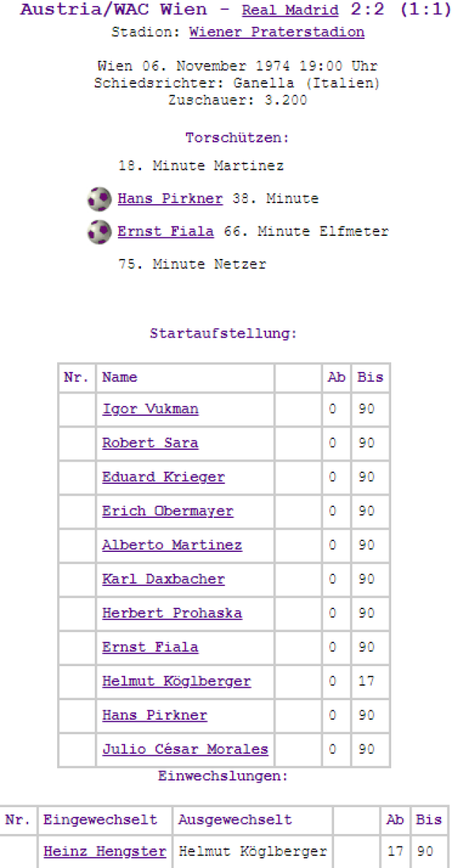
Task: Click Erich Obermayer in starting lineup
Action: coord(168,511)
